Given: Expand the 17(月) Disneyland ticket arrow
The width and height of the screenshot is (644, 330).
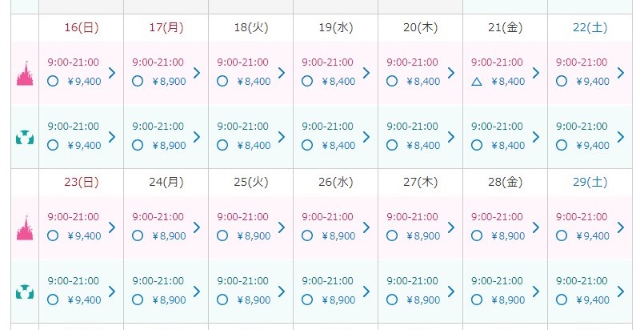Looking at the screenshot, I should (x=197, y=73).
